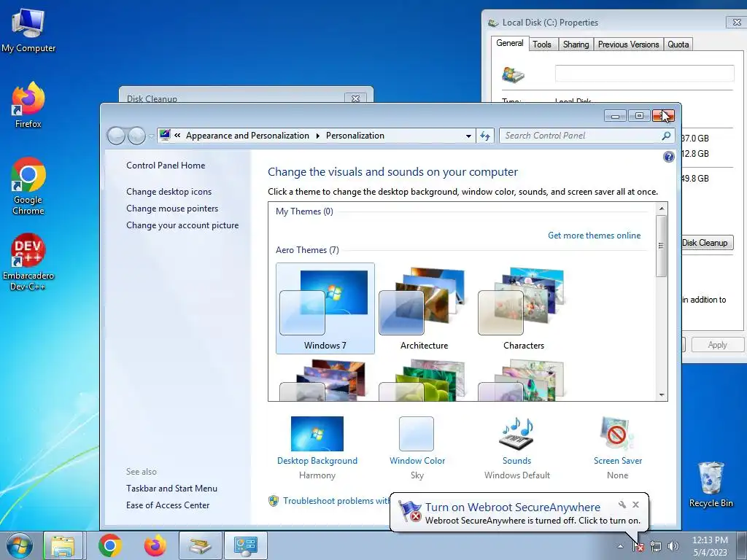Image resolution: width=747 pixels, height=560 pixels.
Task: Open Firefox from the taskbar
Action: click(x=155, y=545)
